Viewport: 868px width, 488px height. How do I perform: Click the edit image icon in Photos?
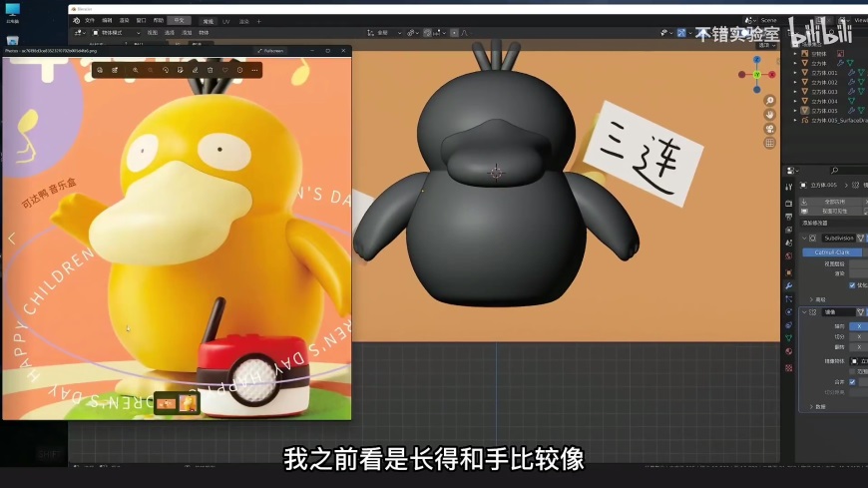pyautogui.click(x=180, y=70)
